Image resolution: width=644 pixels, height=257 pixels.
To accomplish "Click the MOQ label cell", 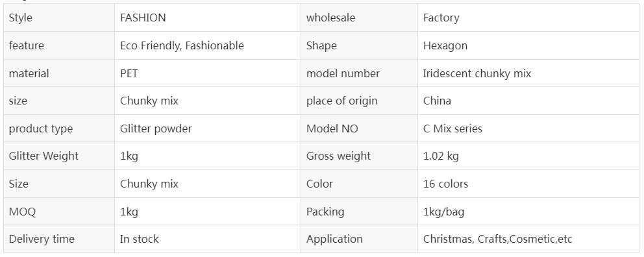I will [59, 212].
